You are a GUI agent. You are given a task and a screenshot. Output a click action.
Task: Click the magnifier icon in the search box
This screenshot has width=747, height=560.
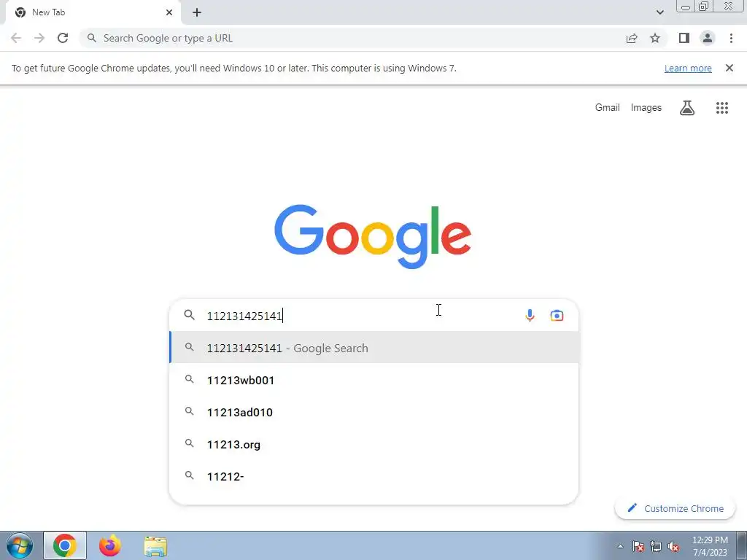(x=189, y=315)
